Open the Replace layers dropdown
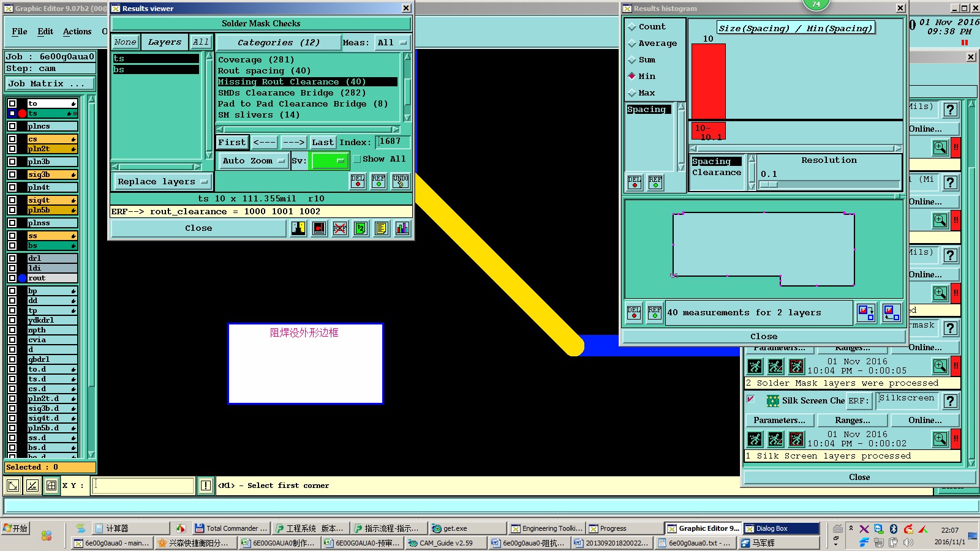The height and width of the screenshot is (551, 980). [162, 182]
